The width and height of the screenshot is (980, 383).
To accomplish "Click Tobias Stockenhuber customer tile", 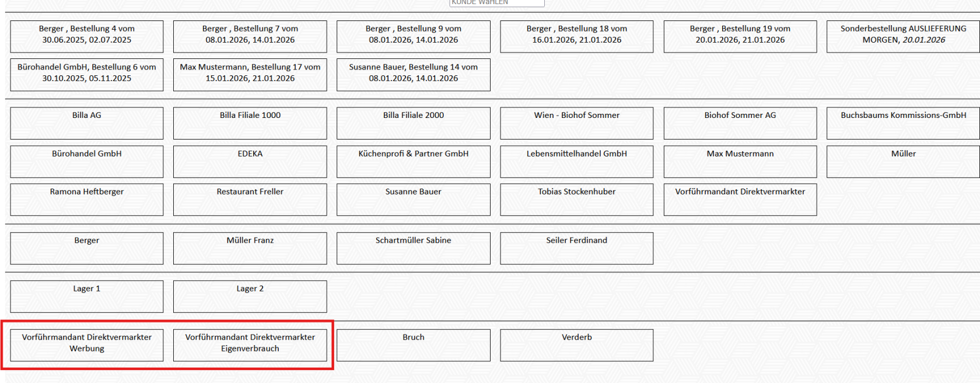I will pyautogui.click(x=576, y=199).
